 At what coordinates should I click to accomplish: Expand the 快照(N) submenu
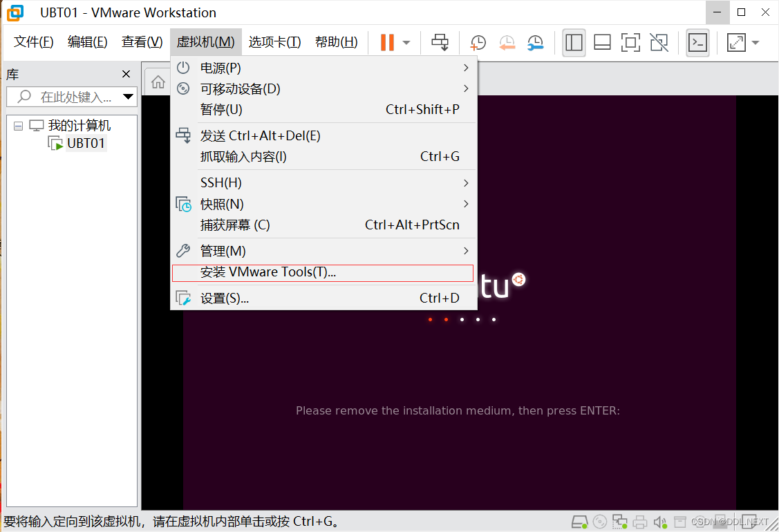(324, 204)
